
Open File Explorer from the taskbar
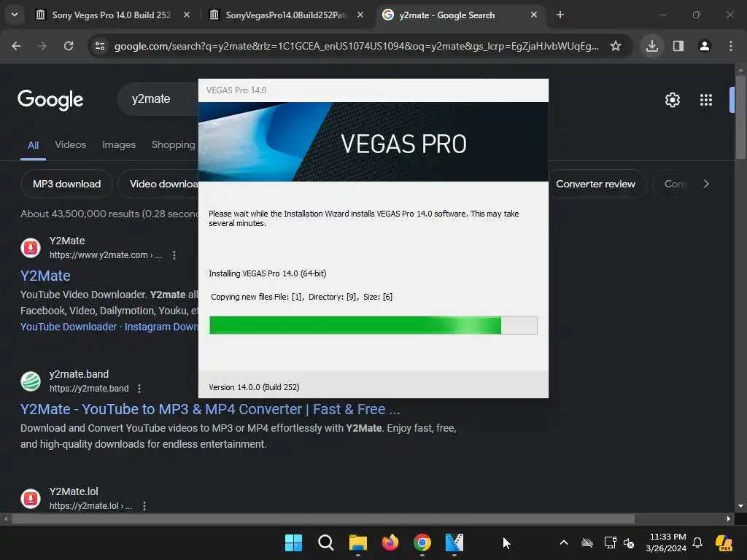click(x=357, y=542)
